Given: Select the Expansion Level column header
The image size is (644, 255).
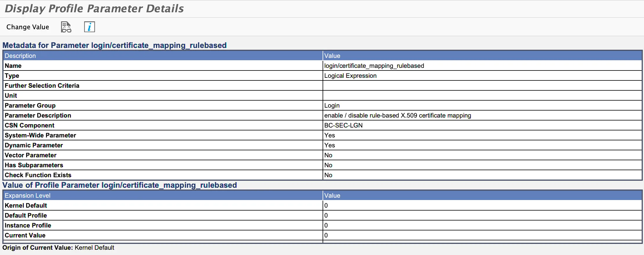Looking at the screenshot, I should [27, 195].
